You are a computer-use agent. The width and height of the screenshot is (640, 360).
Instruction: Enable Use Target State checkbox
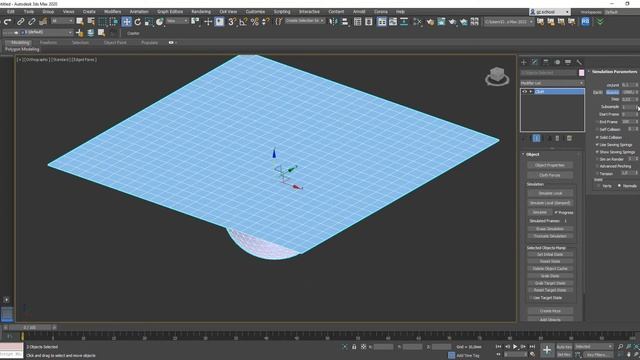coord(531,298)
